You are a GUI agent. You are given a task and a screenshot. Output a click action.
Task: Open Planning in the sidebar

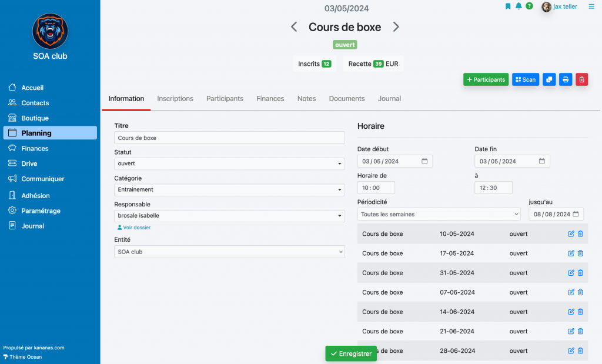coord(50,133)
